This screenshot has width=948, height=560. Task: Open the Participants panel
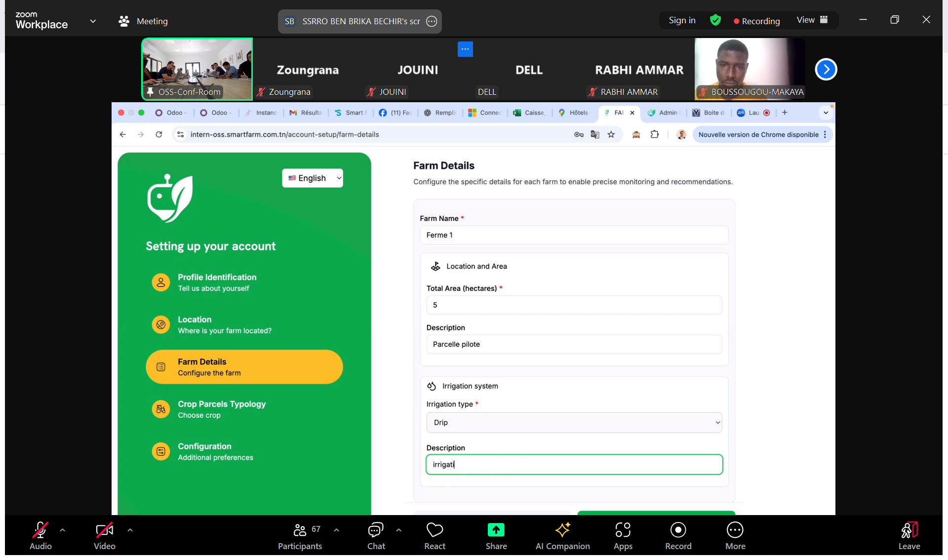click(300, 530)
